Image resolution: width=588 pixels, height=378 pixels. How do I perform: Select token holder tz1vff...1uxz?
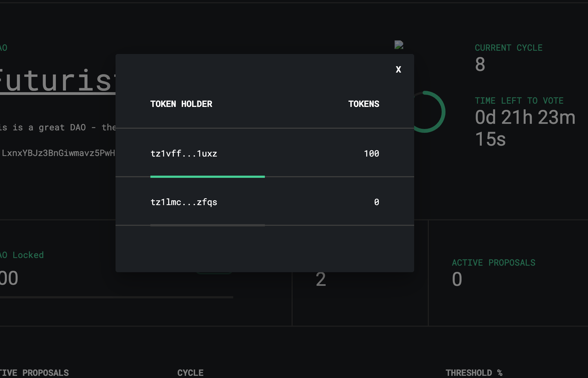pyautogui.click(x=184, y=154)
